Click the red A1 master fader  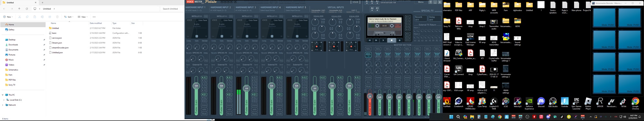pos(370,96)
